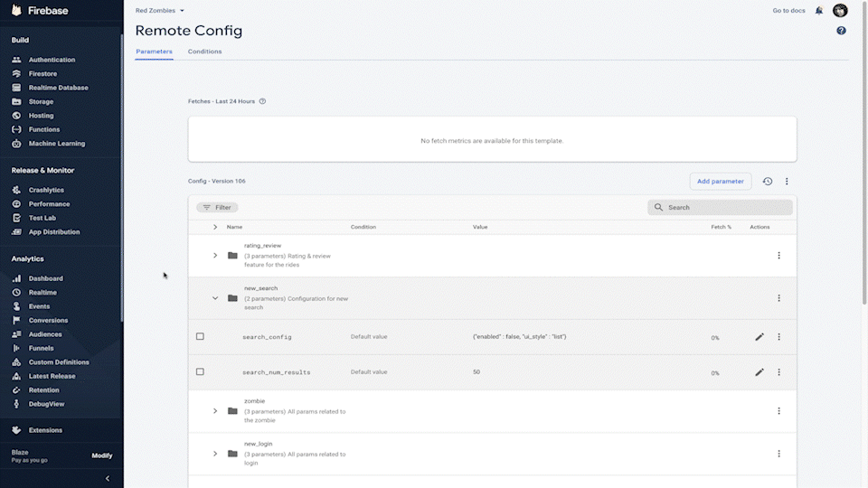Open the user account avatar

coord(840,11)
